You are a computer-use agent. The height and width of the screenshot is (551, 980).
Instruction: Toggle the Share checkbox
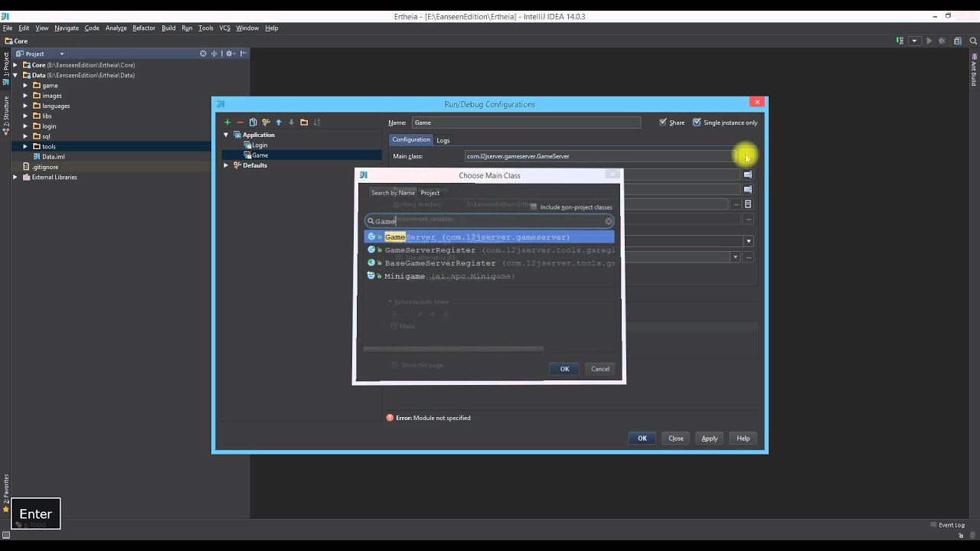tap(663, 122)
